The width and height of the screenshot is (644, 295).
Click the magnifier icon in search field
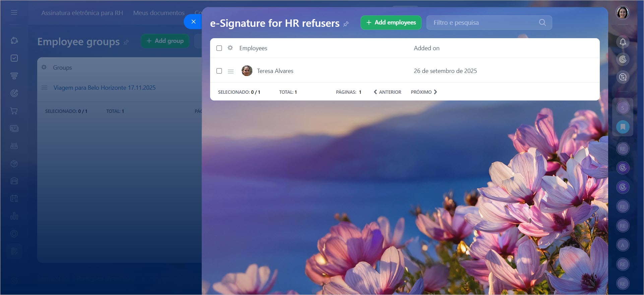point(542,22)
